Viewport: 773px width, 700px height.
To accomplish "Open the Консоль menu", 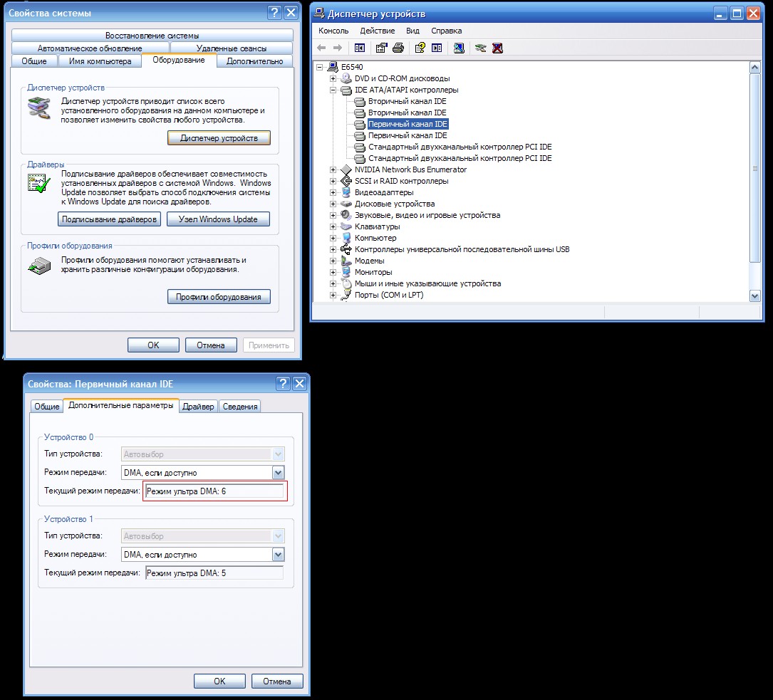I will (x=333, y=31).
